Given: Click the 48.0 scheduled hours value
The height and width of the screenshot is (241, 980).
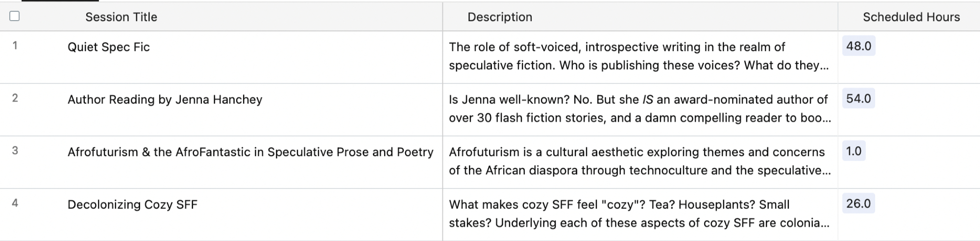Looking at the screenshot, I should click(858, 46).
